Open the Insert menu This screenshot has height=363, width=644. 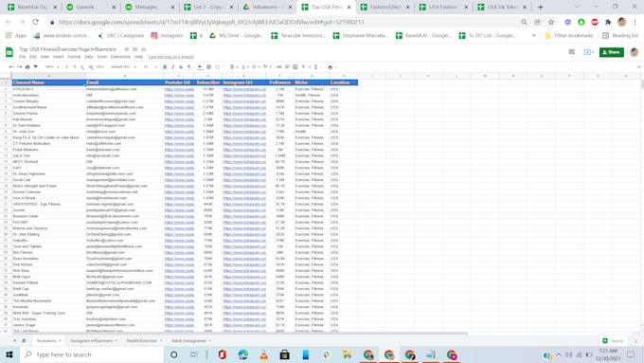58,57
